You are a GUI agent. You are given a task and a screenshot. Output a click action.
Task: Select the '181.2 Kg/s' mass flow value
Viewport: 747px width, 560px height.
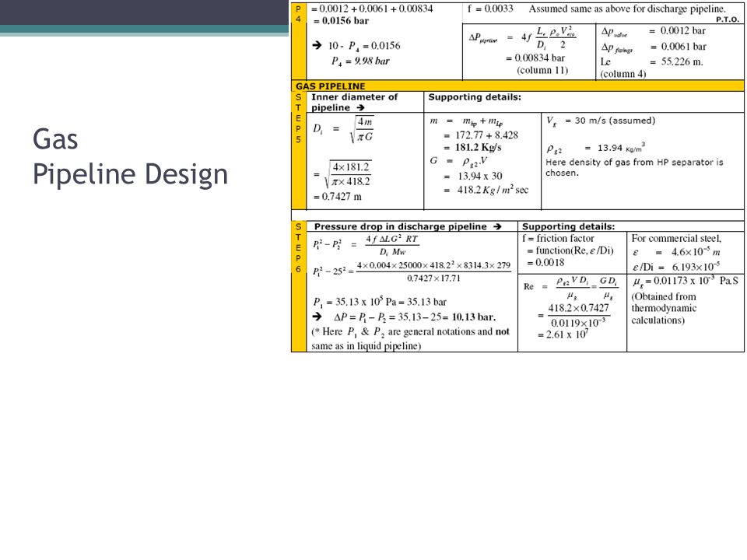[478, 147]
